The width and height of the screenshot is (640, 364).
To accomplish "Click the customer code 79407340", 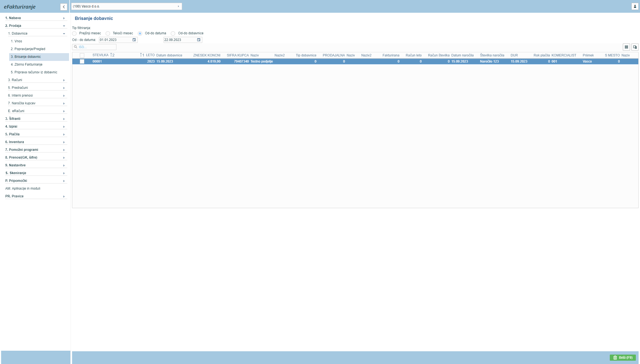I will point(241,61).
